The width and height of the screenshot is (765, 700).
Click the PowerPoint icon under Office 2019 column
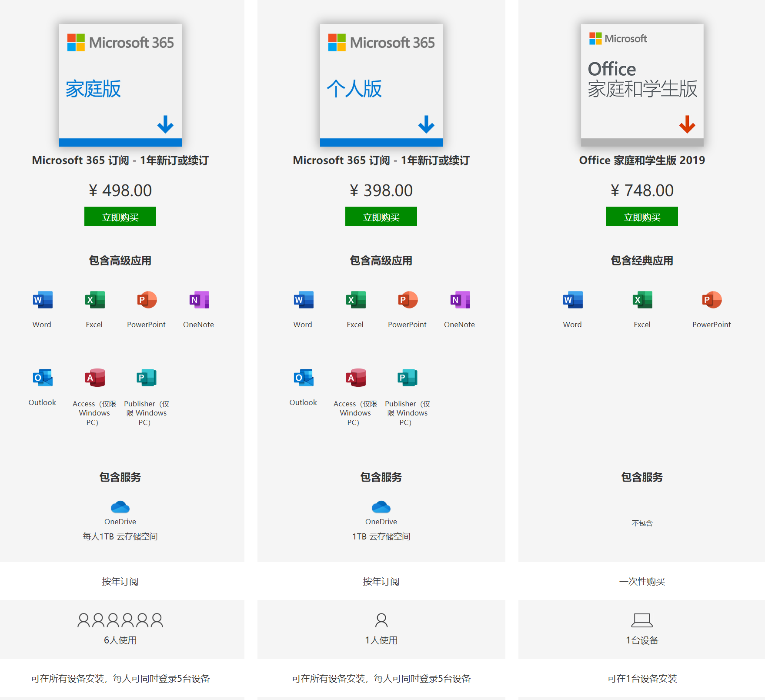coord(712,300)
